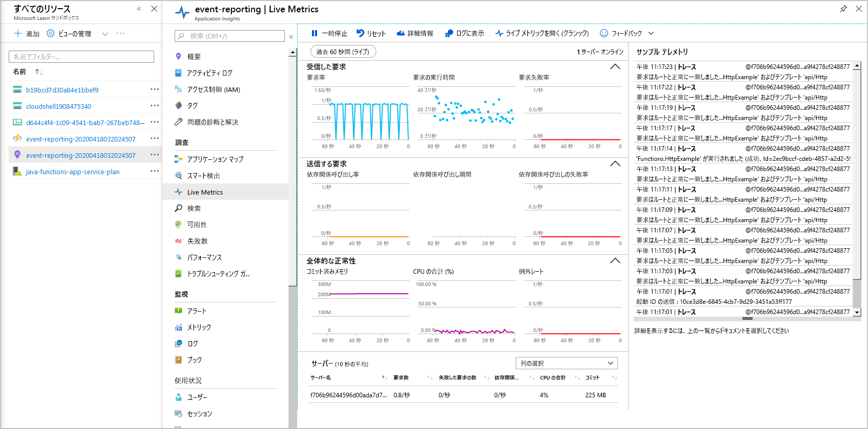Click the 可用性 globe icon
The width and height of the screenshot is (868, 429).
178,225
